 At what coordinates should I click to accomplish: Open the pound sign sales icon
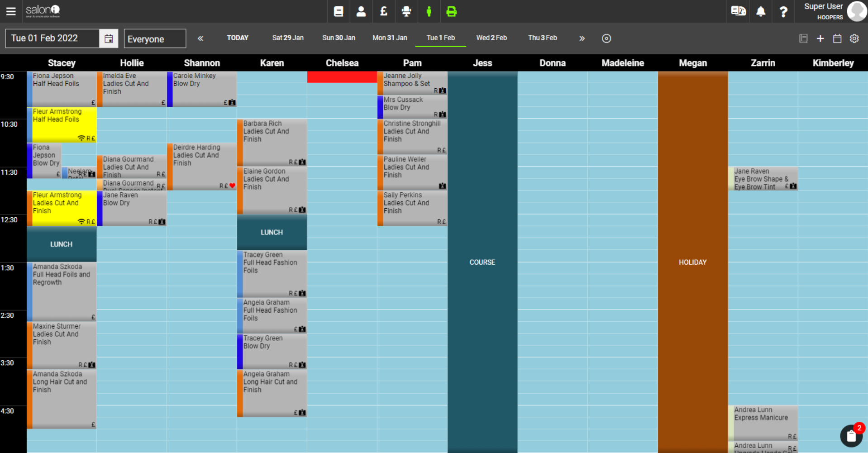(383, 11)
